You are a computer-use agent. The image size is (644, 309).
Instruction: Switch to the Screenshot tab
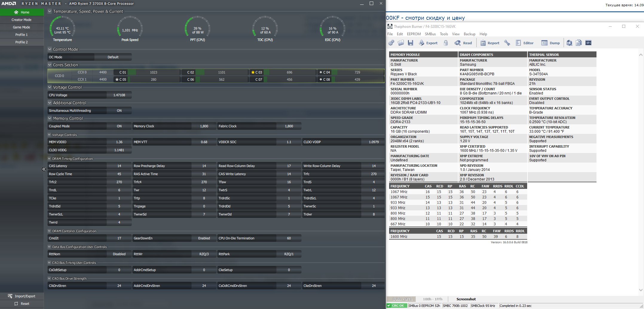click(466, 299)
